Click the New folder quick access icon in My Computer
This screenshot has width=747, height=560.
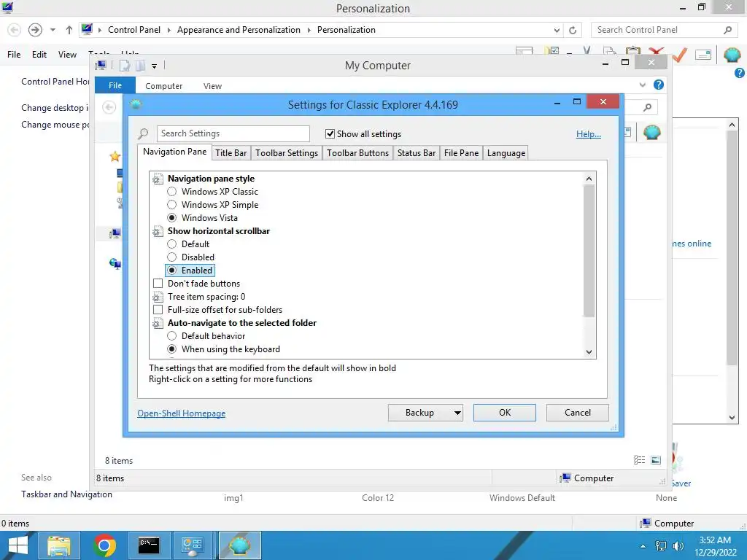[140, 66]
